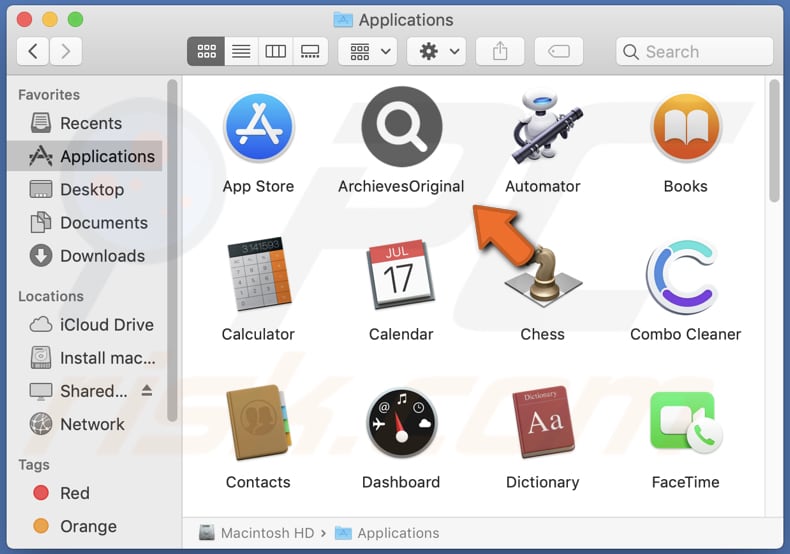This screenshot has width=790, height=554.
Task: Select the Books app icon
Action: click(686, 127)
